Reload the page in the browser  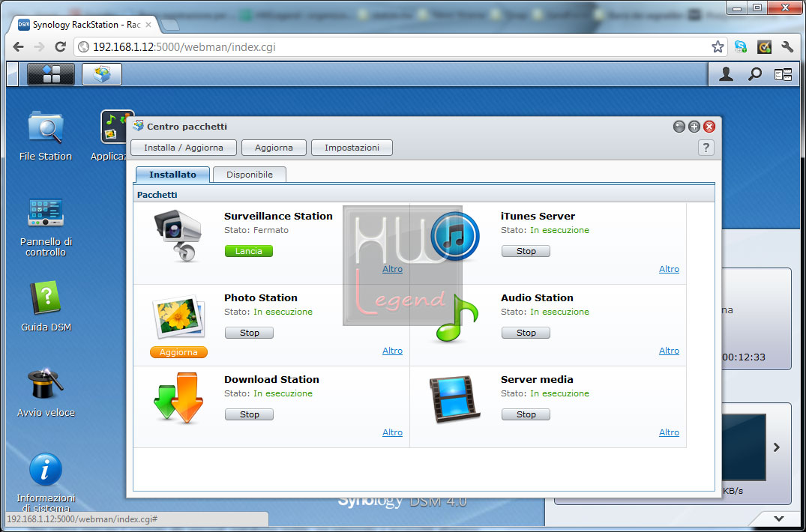pos(60,47)
